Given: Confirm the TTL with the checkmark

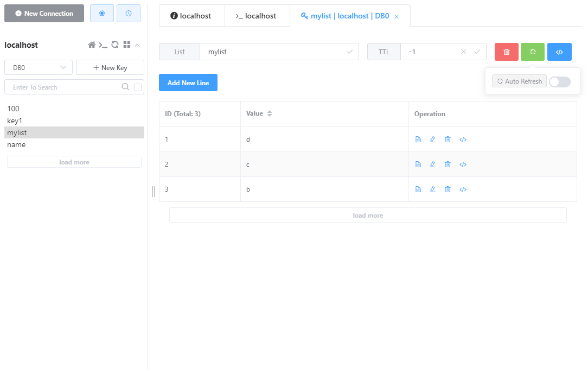Looking at the screenshot, I should click(x=477, y=52).
